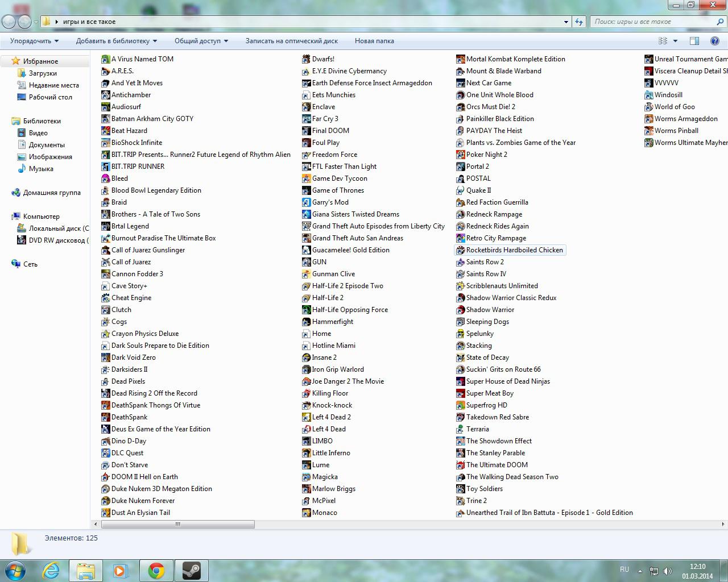728x582 pixels.
Task: Open the Видео library
Action: [38, 133]
